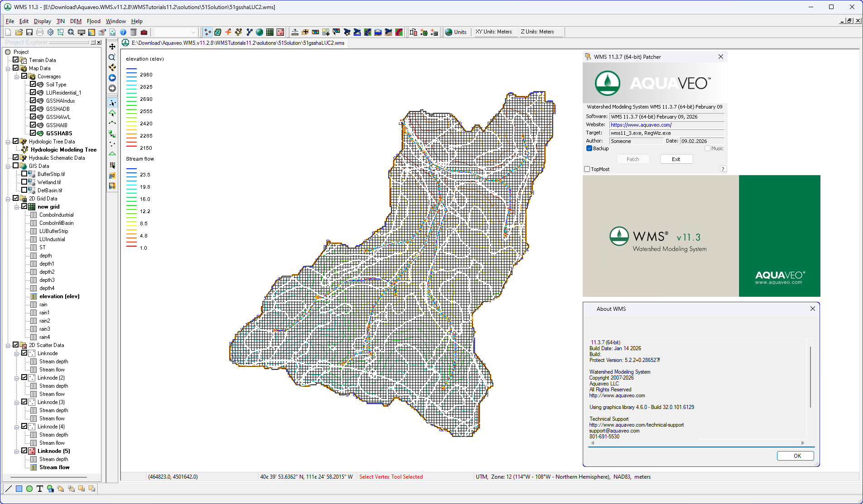Select the Zoom magnifier tool
This screenshot has height=504, width=863.
point(112,57)
